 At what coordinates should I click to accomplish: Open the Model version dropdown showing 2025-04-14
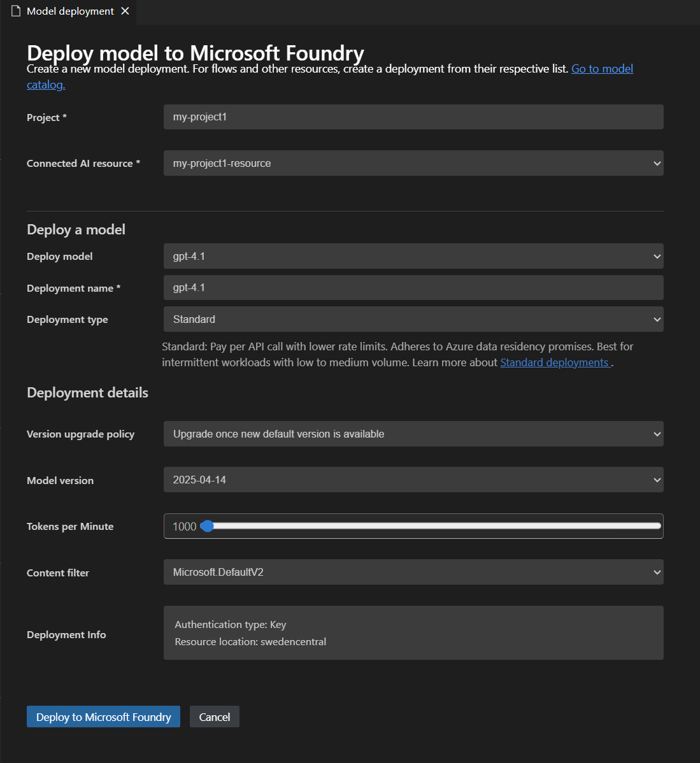tap(413, 480)
